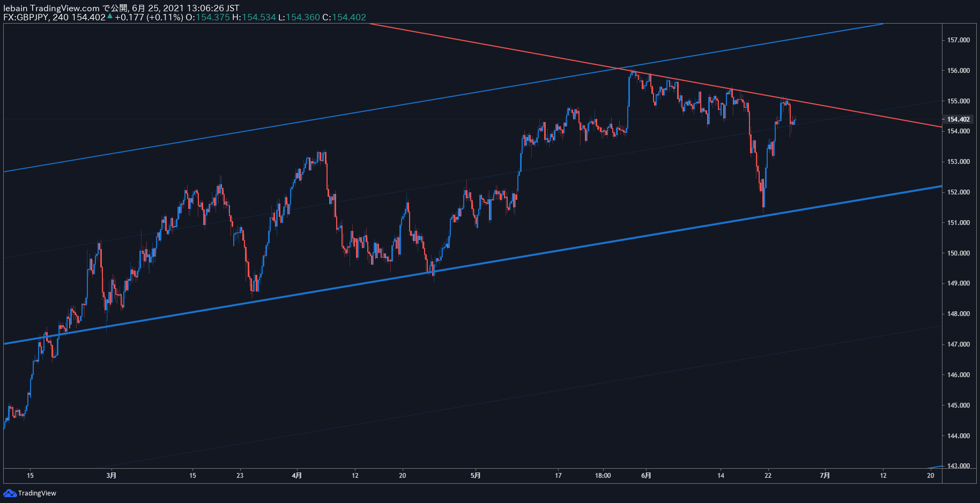
Task: Click the 146.000 price axis label
Action: pos(958,375)
